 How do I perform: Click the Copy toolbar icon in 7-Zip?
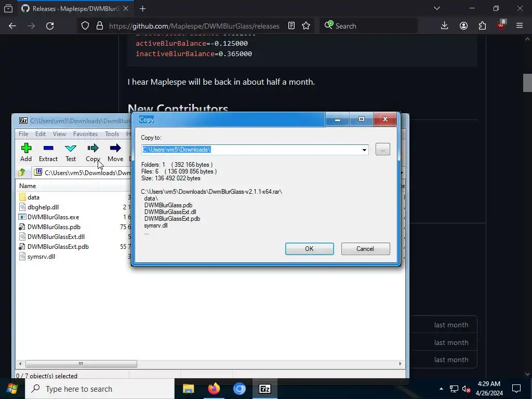(93, 152)
